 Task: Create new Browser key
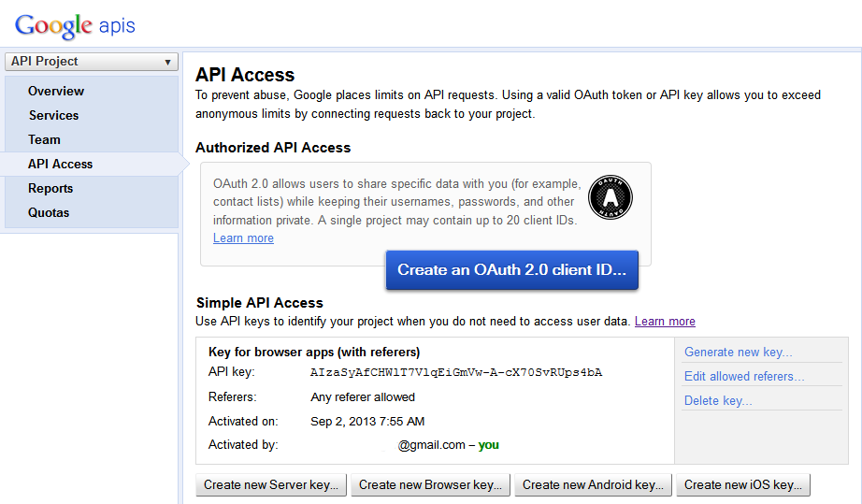430,484
